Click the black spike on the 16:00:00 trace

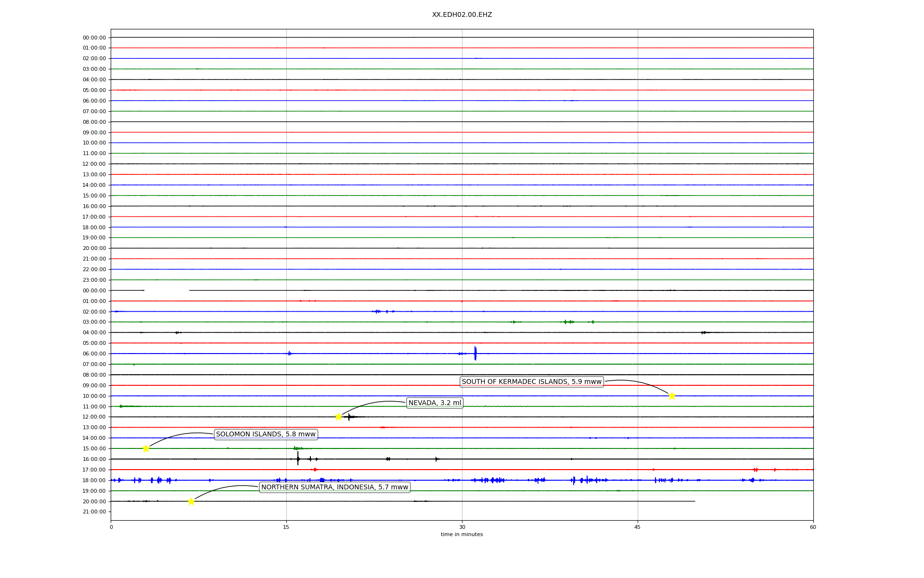[x=298, y=459]
